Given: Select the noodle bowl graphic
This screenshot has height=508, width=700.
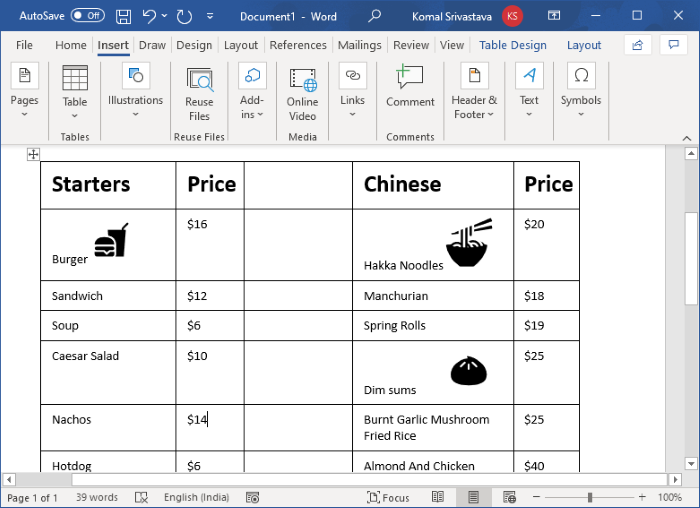Looking at the screenshot, I should pos(468,242).
